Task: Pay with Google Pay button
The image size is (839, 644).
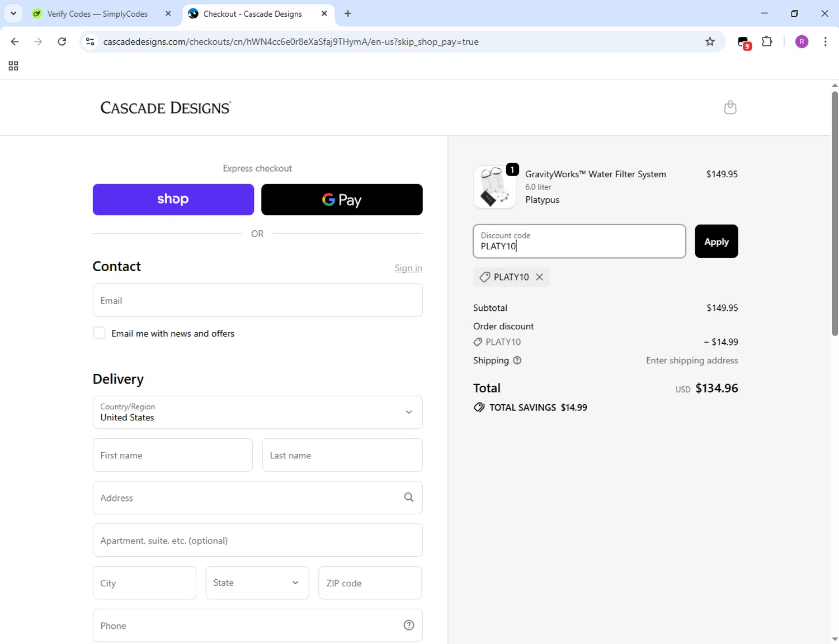Action: pyautogui.click(x=342, y=200)
